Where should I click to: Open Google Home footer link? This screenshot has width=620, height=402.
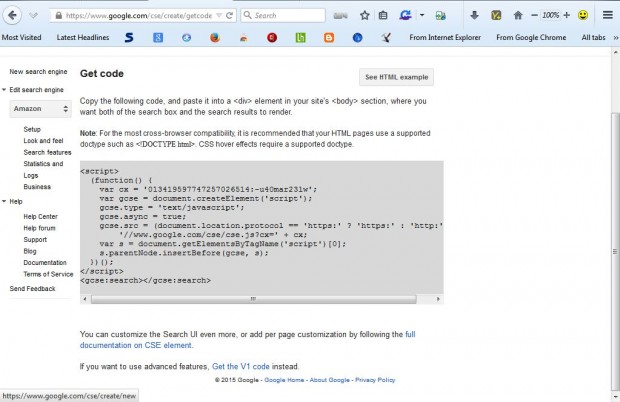pyautogui.click(x=284, y=380)
